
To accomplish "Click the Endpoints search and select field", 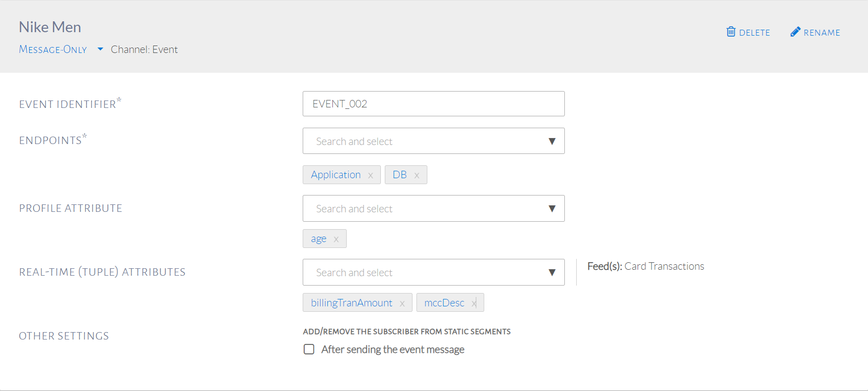I will 420,142.
